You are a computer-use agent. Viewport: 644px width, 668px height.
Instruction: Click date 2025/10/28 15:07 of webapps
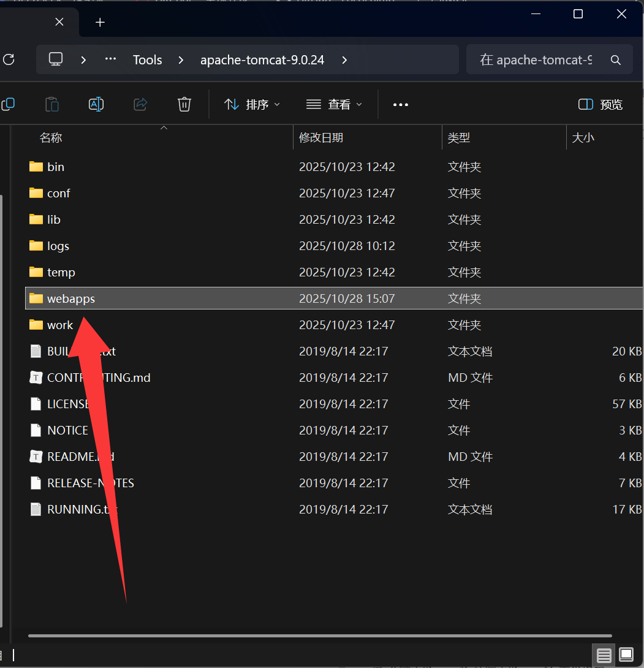click(x=347, y=298)
